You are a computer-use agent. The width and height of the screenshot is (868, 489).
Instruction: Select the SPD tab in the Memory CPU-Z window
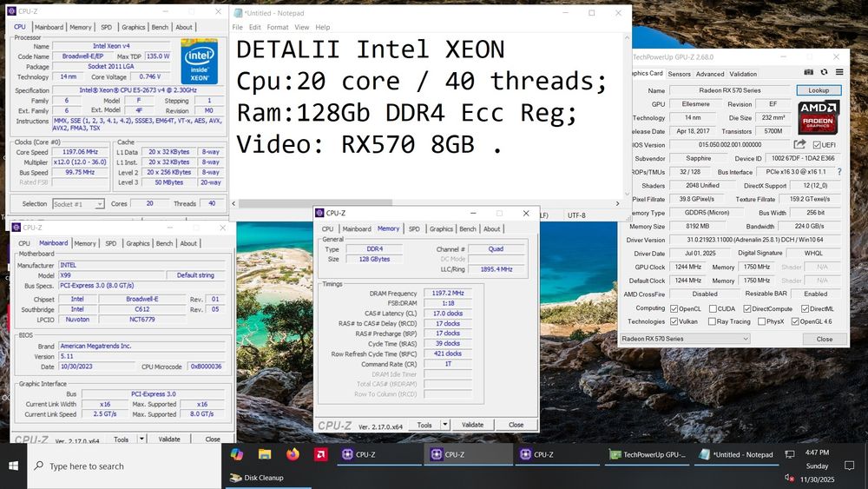pyautogui.click(x=414, y=228)
